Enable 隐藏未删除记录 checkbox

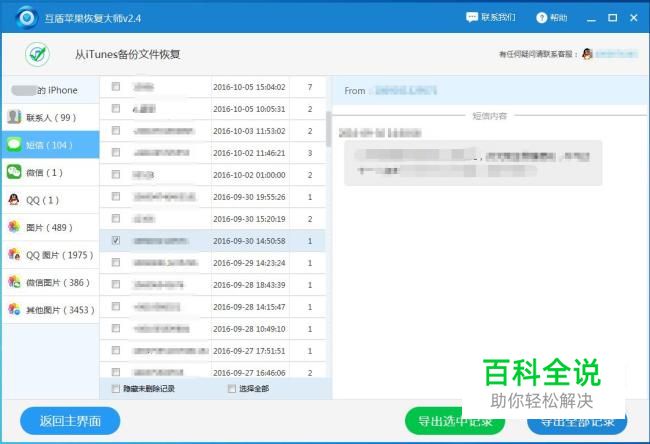[x=116, y=388]
